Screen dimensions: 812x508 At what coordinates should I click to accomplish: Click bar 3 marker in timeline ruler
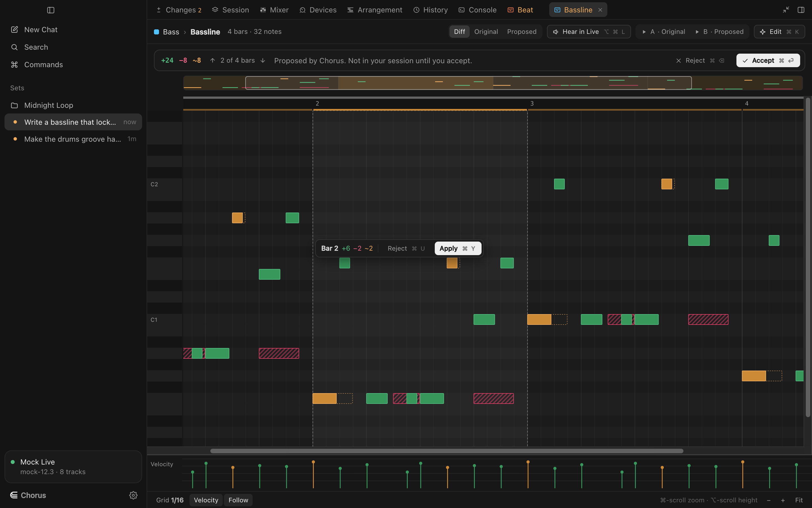(x=532, y=104)
